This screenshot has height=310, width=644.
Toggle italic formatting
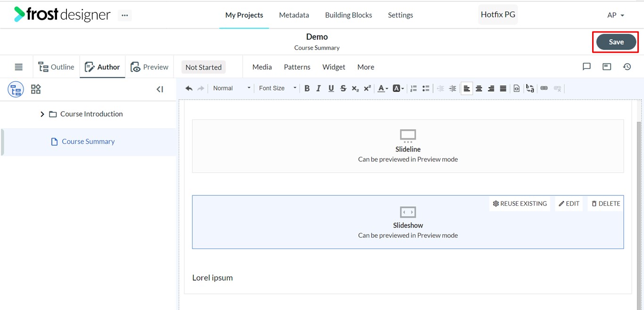319,88
